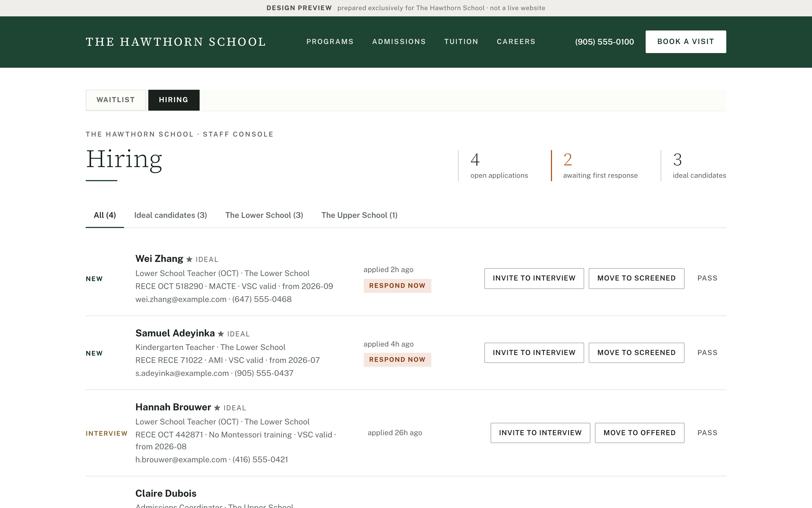Click the Hannah Brouwer candidate name
This screenshot has height=508, width=812.
[173, 407]
